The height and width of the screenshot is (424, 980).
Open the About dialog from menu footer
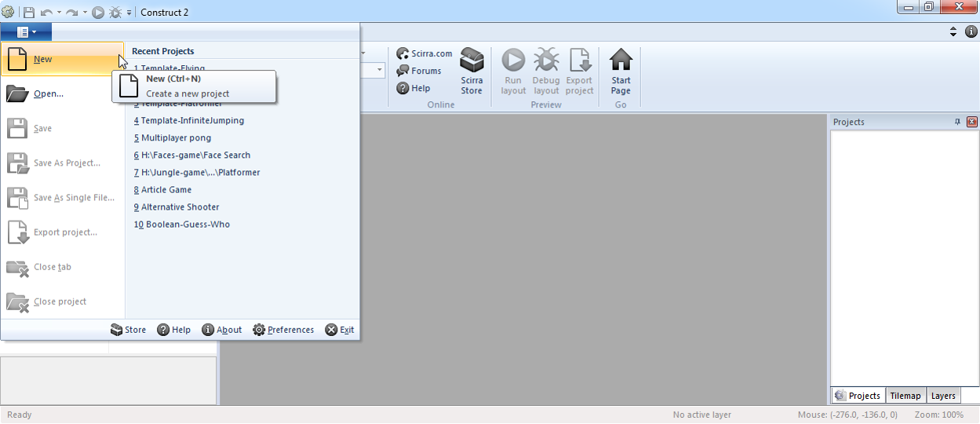pyautogui.click(x=222, y=330)
